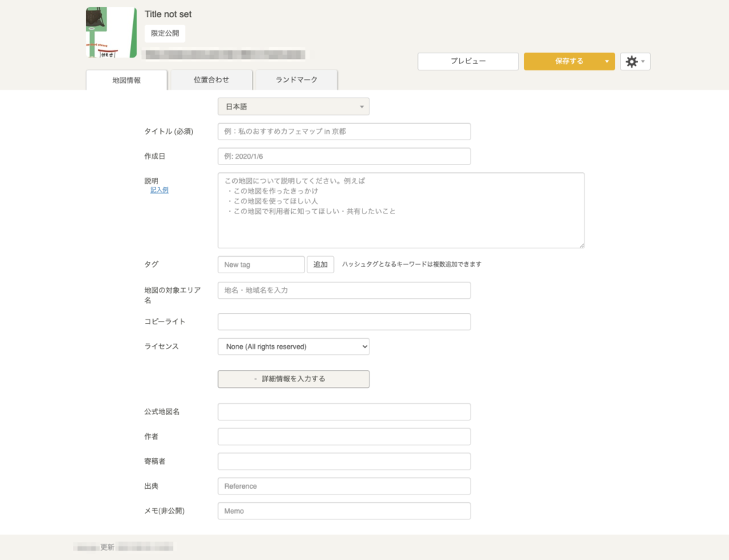Focus the New tag input field
The image size is (729, 560).
click(x=261, y=265)
